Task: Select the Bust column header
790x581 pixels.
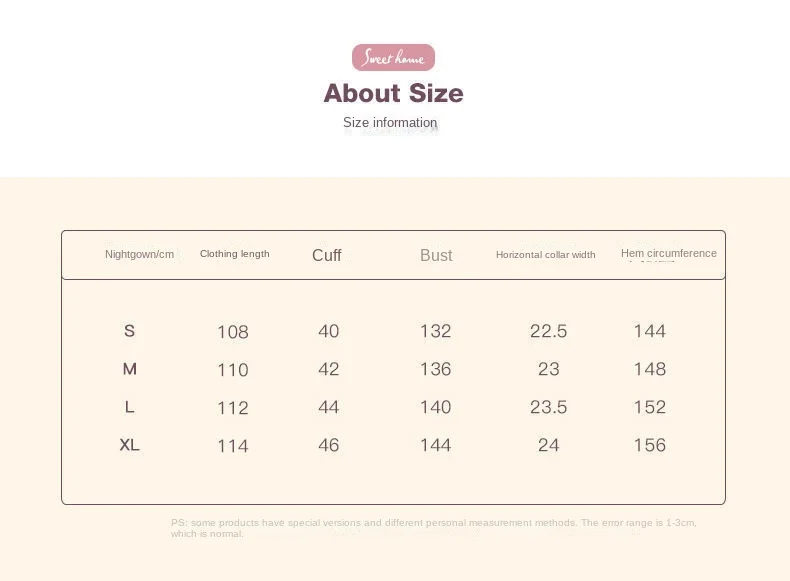Action: 436,255
